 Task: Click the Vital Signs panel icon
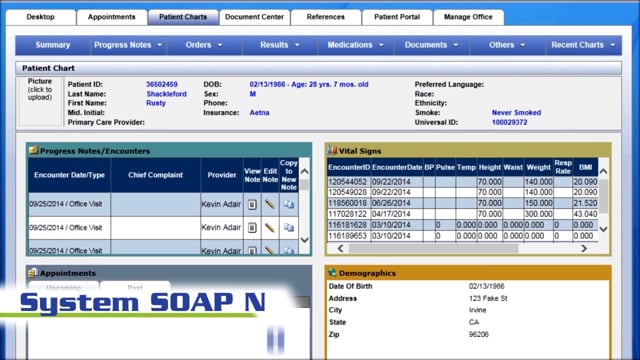point(332,151)
